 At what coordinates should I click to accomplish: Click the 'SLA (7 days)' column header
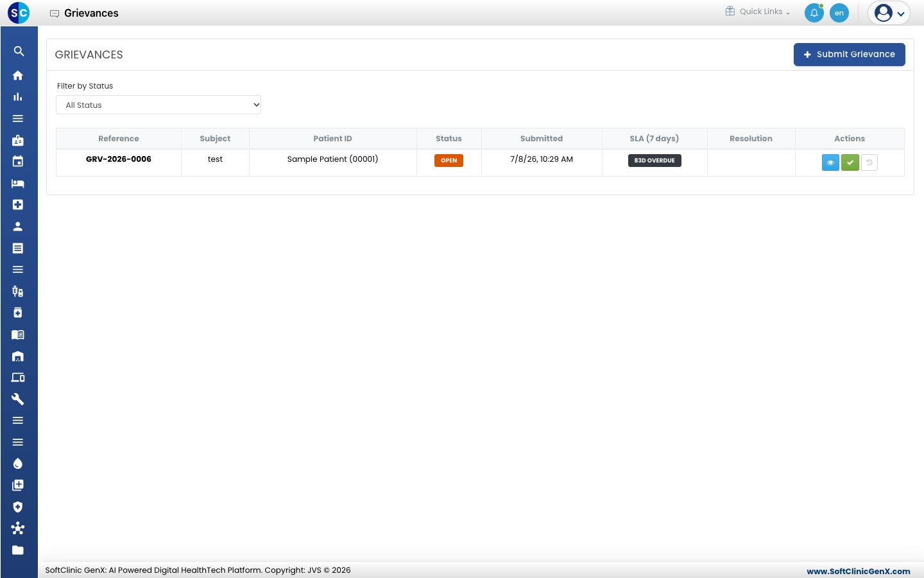(x=654, y=139)
